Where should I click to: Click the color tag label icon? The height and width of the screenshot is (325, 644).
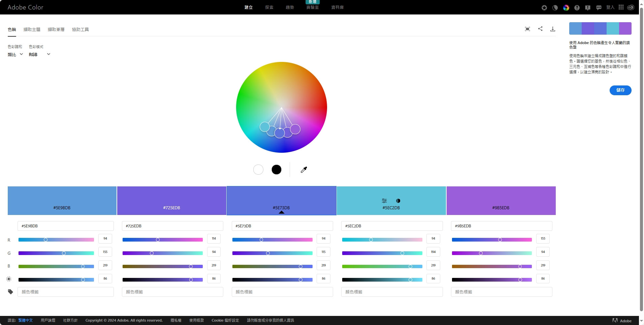[10, 292]
